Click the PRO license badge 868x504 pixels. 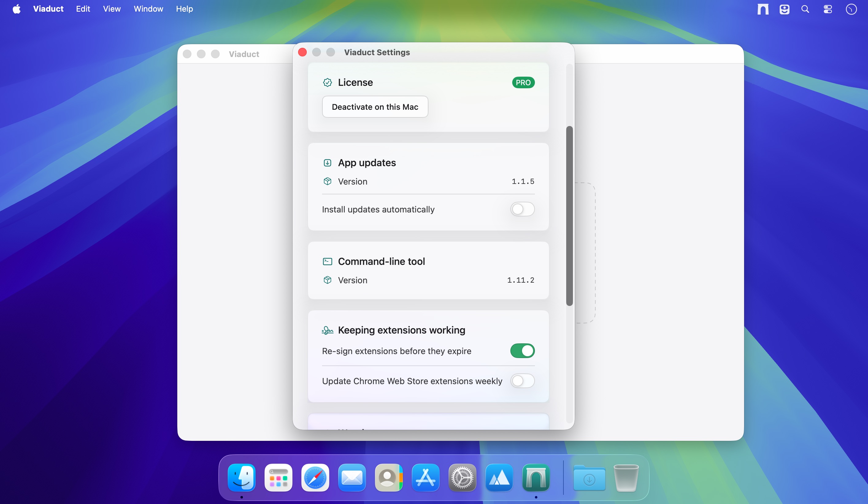pos(523,83)
